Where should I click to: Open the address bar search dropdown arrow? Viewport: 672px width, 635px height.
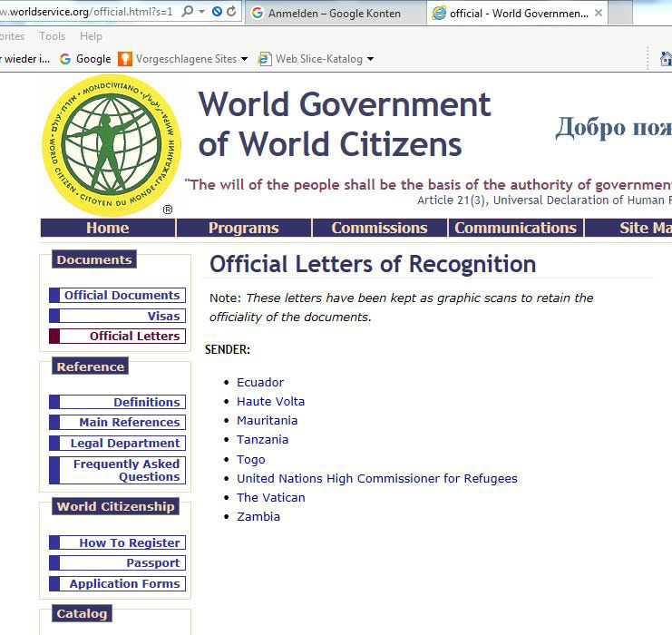(201, 12)
